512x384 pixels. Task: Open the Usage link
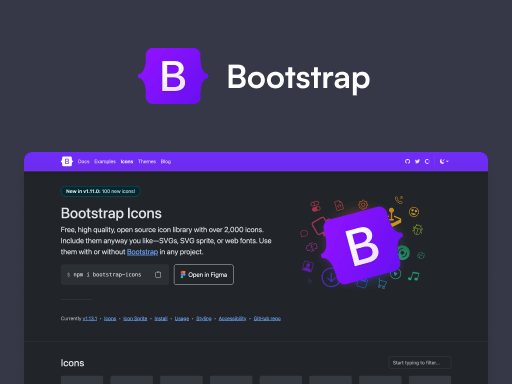pyautogui.click(x=182, y=319)
